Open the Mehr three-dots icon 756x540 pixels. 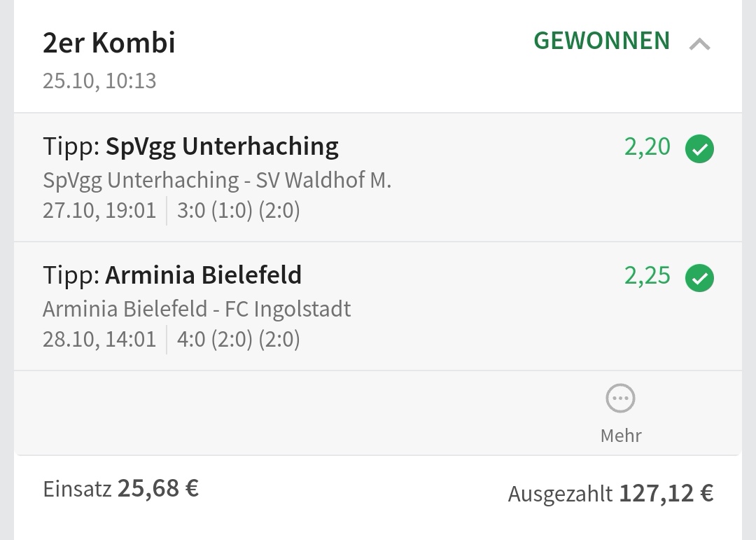(620, 399)
